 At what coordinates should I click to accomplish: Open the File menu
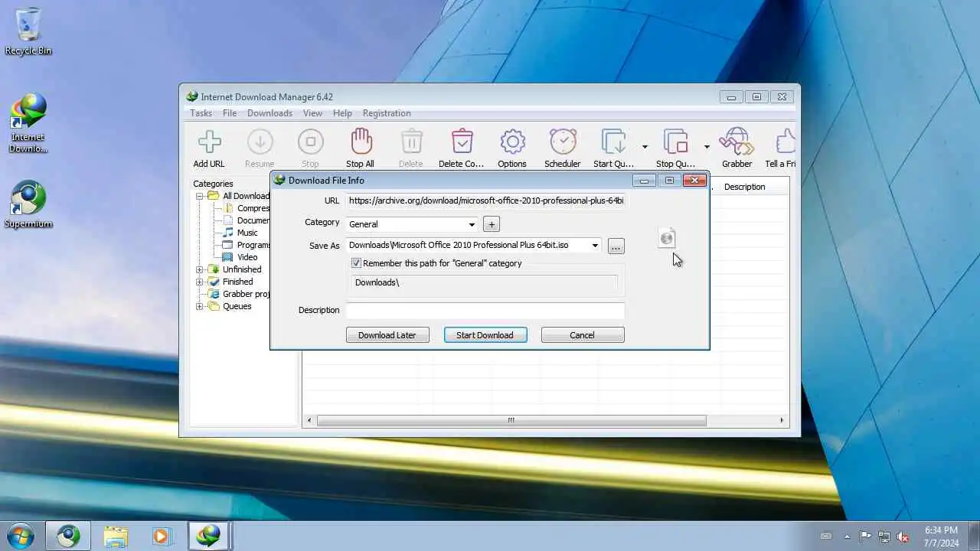230,113
